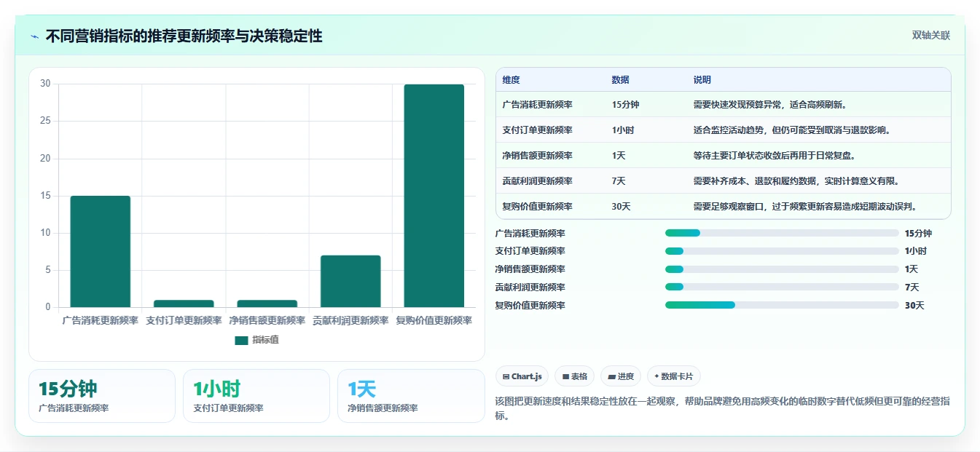
Task: Click the 广告消耗更新频率 progress bar
Action: pos(782,233)
